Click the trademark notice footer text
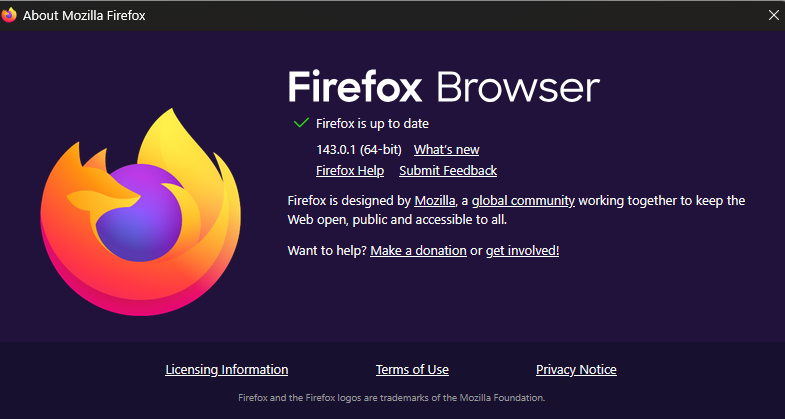 [392, 397]
